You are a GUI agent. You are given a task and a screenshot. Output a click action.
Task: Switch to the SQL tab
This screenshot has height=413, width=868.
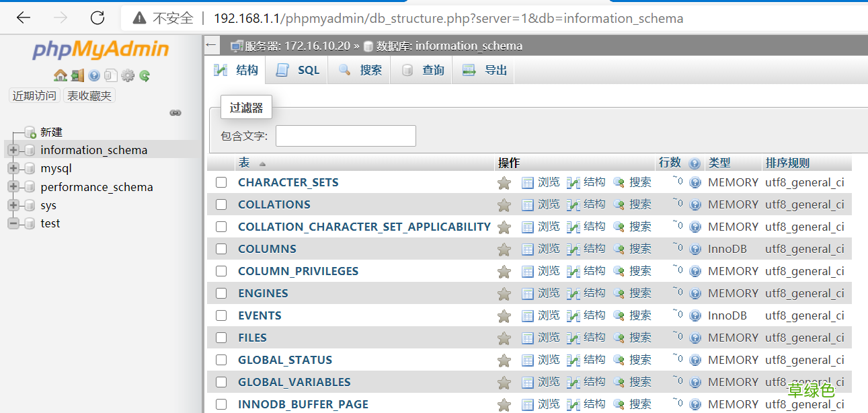(x=298, y=69)
